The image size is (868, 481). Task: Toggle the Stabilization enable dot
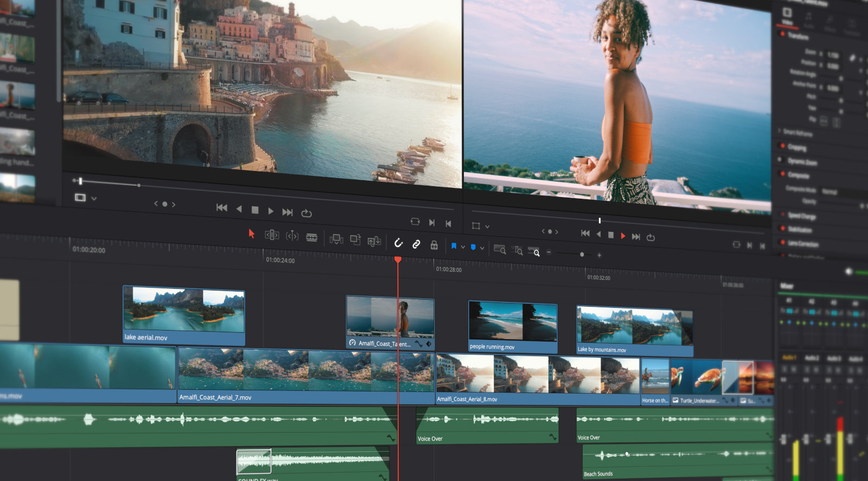[782, 228]
